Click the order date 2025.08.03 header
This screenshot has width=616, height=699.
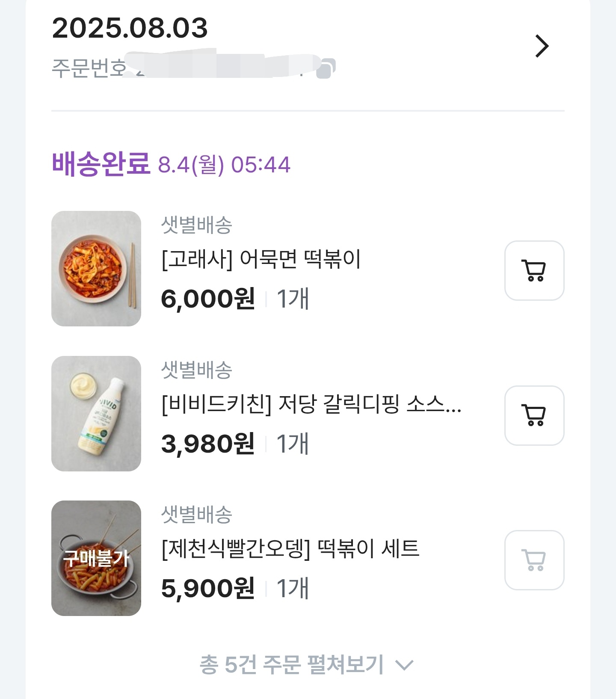pyautogui.click(x=130, y=28)
